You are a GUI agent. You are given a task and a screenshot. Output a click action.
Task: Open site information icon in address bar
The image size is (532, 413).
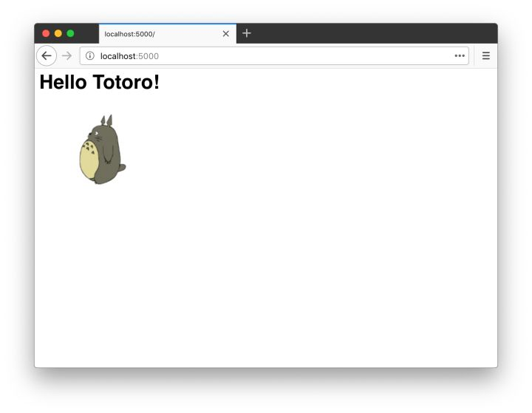pos(90,56)
